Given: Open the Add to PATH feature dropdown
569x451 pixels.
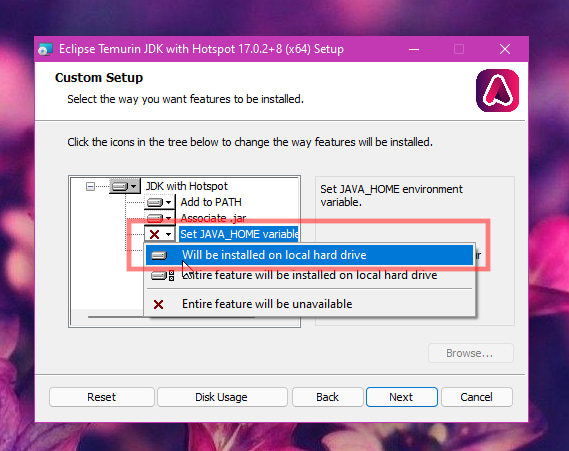Looking at the screenshot, I should (159, 202).
